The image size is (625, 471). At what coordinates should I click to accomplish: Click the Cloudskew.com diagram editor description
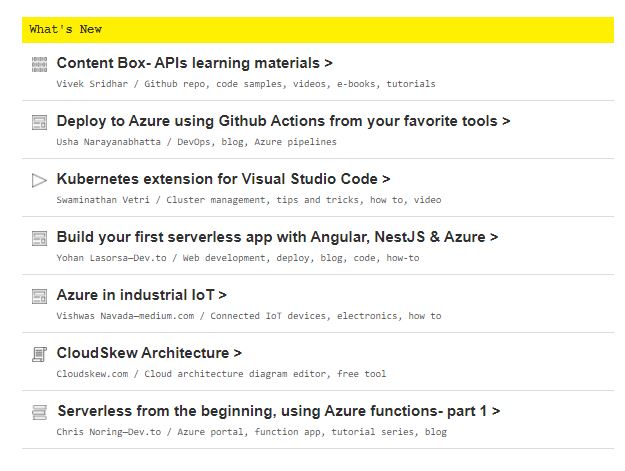click(221, 374)
